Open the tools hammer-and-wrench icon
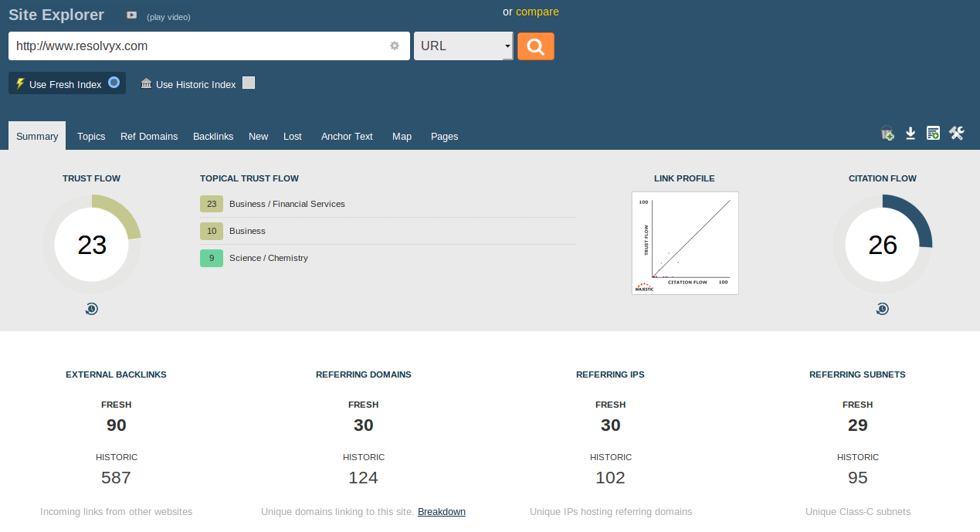 (957, 134)
